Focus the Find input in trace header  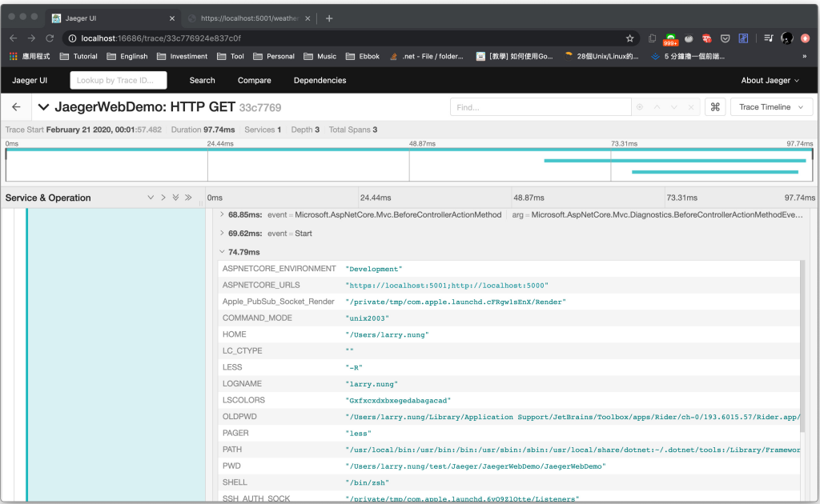click(x=541, y=107)
